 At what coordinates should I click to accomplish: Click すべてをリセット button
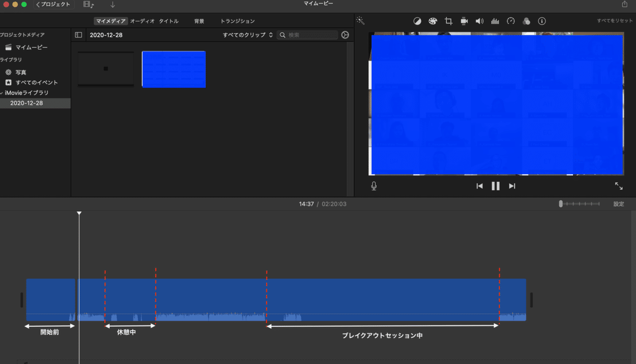[614, 21]
